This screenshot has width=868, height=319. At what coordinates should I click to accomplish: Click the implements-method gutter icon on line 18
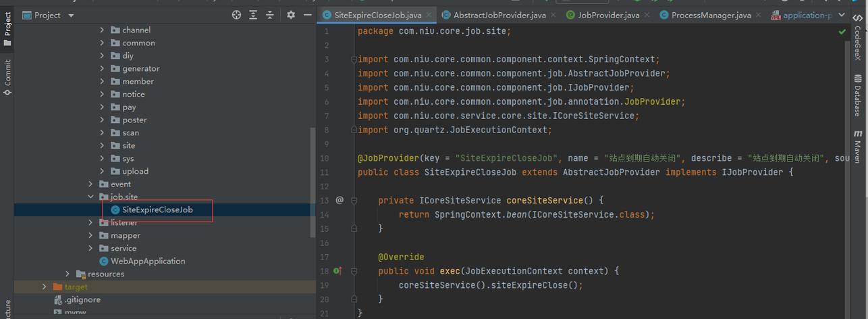tap(337, 271)
